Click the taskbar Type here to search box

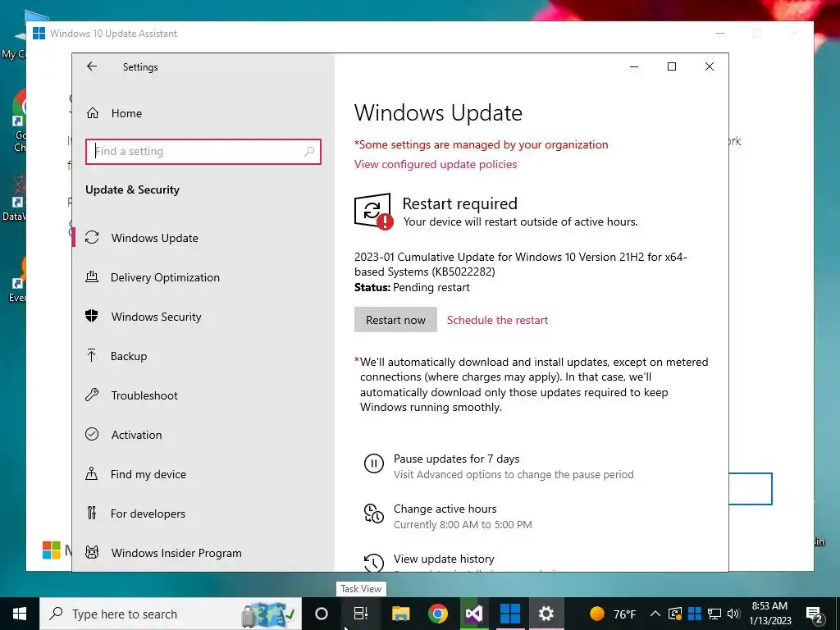(171, 614)
